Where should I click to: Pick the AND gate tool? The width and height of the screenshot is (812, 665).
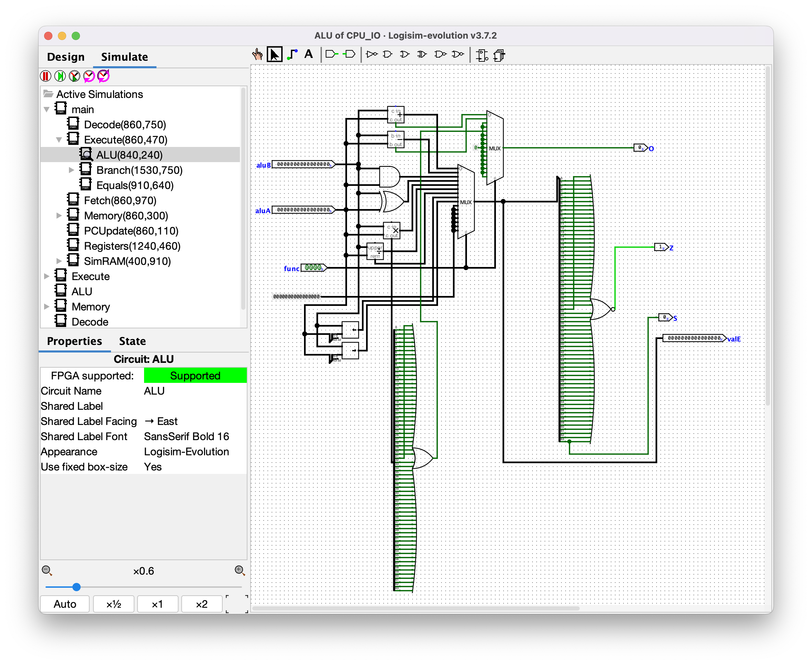(x=388, y=55)
